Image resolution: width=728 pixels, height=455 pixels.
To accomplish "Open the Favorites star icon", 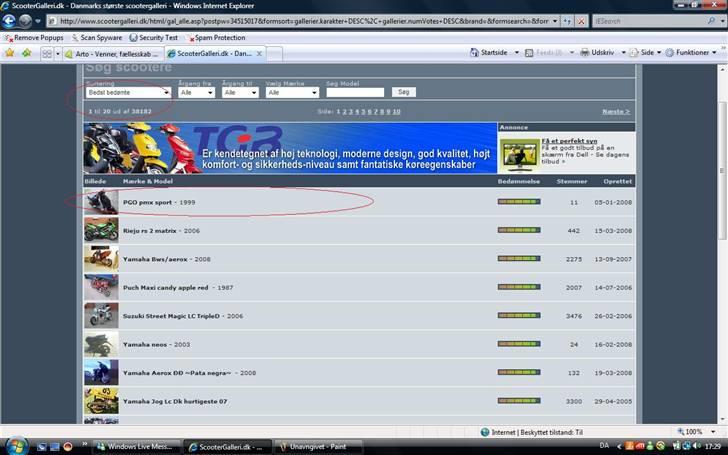I will point(10,53).
